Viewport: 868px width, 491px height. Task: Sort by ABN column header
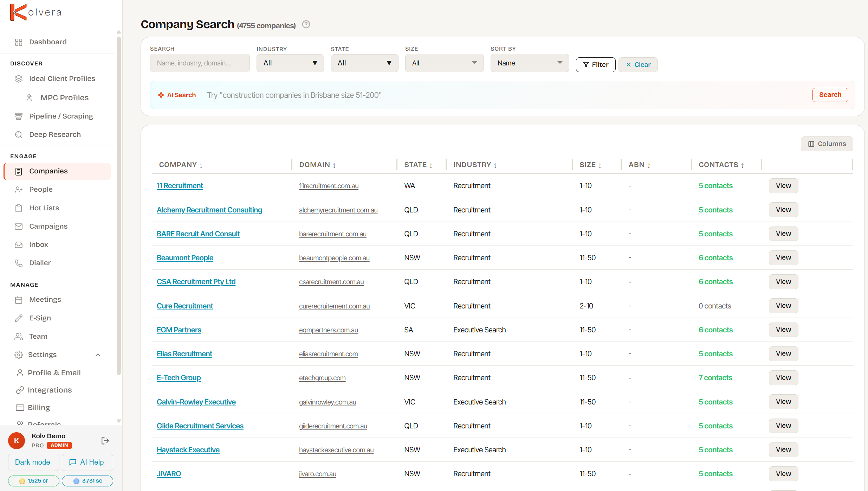[640, 165]
